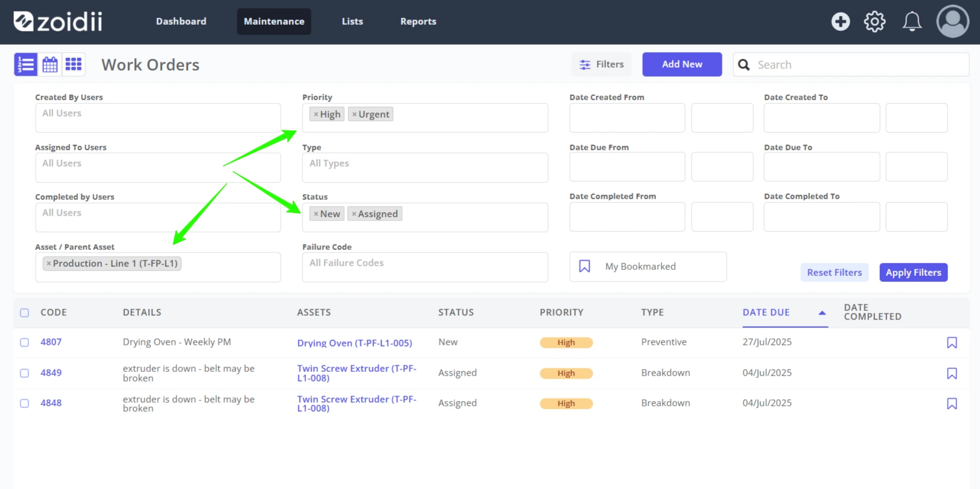Screen dimensions: 980x489
Task: Click Date Due From date field
Action: click(x=627, y=167)
